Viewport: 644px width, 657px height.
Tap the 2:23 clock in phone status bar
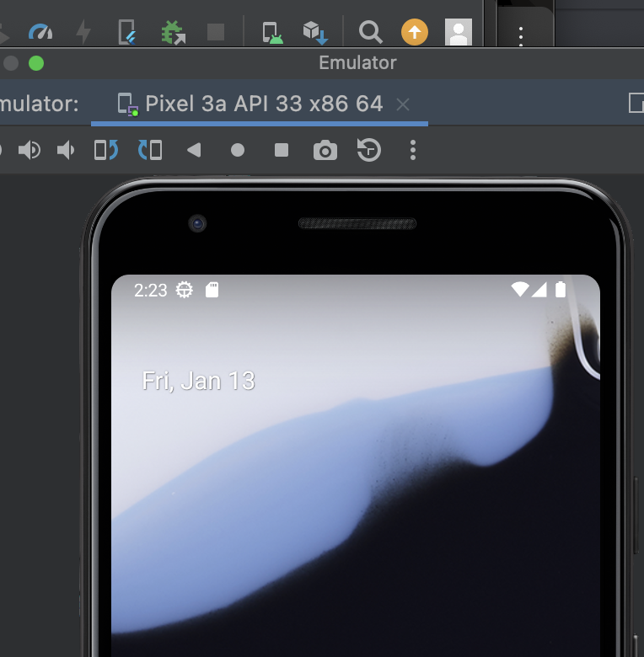pyautogui.click(x=151, y=291)
